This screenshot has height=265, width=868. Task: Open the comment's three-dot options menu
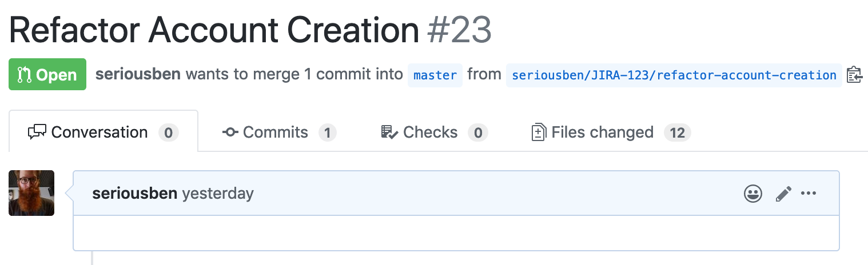click(809, 193)
